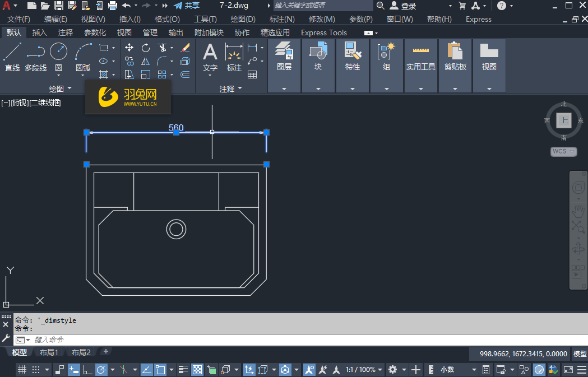Click the Move tool icon
The height and width of the screenshot is (377, 588).
pos(129,48)
